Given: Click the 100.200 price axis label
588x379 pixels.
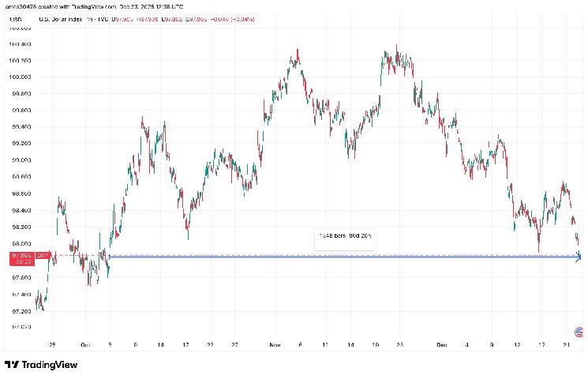Looking at the screenshot, I should tap(21, 61).
